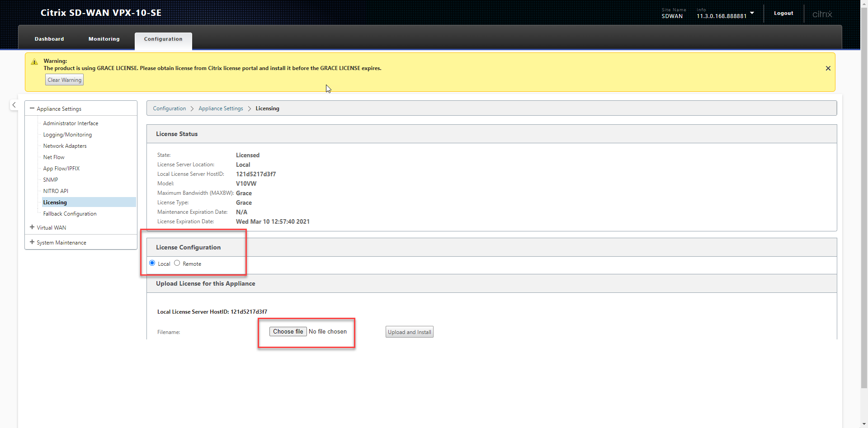Click the Upload and Install button
868x428 pixels.
point(409,332)
